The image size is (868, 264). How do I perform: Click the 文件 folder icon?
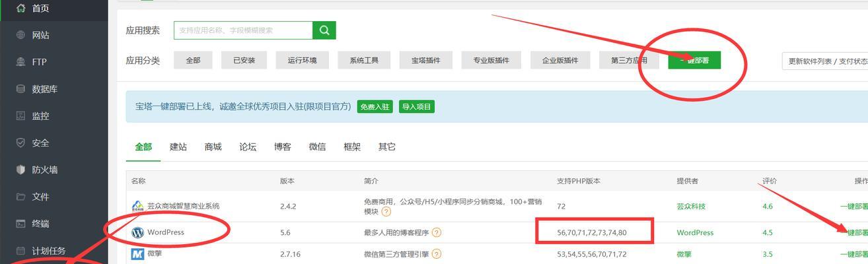pyautogui.click(x=20, y=197)
